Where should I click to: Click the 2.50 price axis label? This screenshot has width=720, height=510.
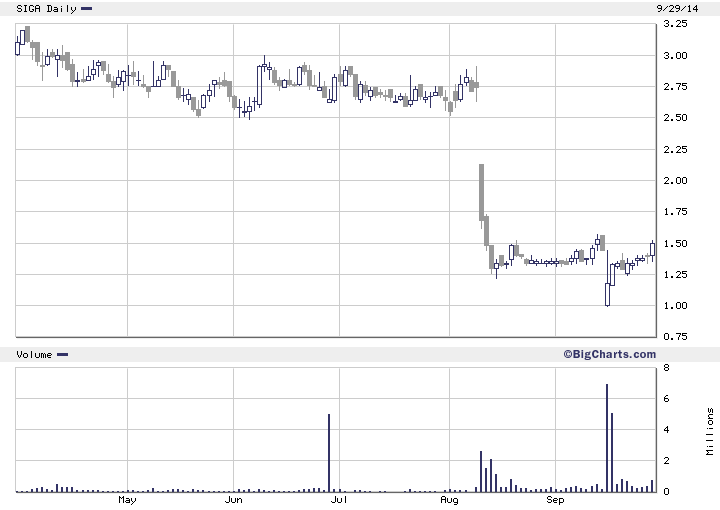click(675, 118)
